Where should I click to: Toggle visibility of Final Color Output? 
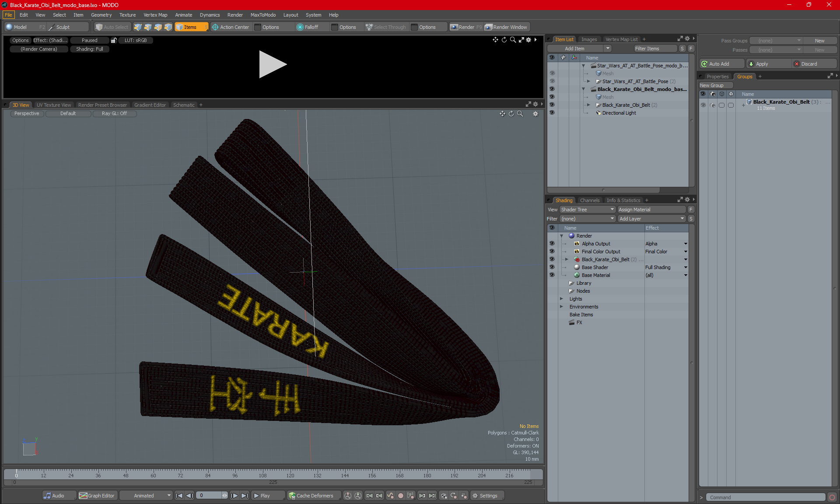tap(552, 252)
